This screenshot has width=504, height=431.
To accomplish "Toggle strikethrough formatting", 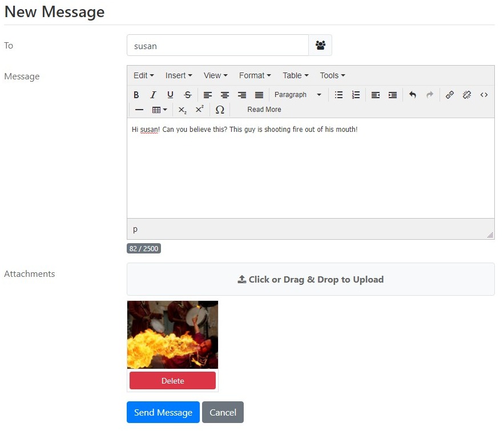I will click(188, 95).
